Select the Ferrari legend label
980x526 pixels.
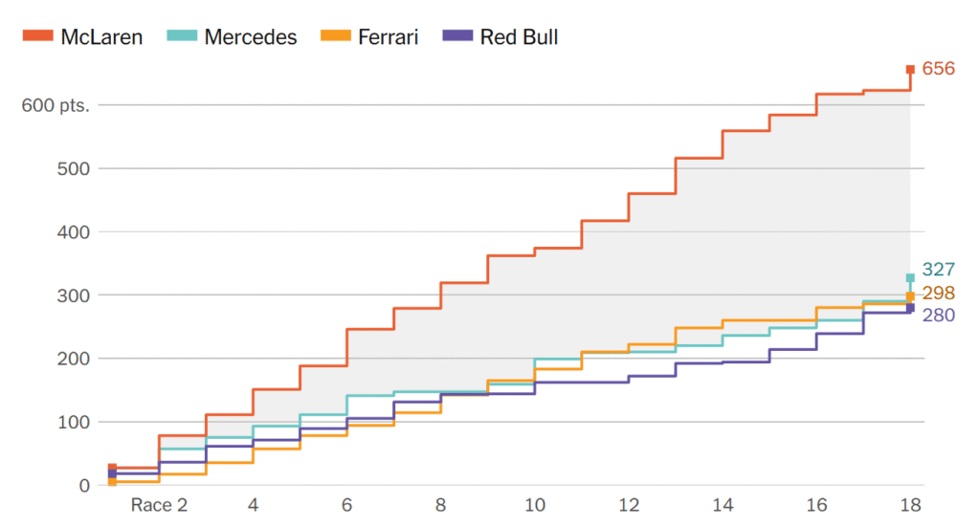pyautogui.click(x=388, y=37)
